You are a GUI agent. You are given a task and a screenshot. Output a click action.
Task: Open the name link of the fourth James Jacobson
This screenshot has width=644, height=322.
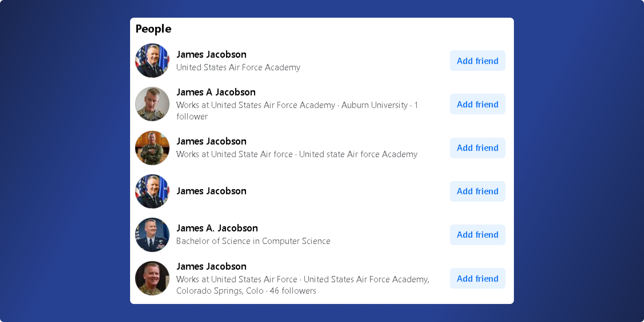pyautogui.click(x=211, y=191)
